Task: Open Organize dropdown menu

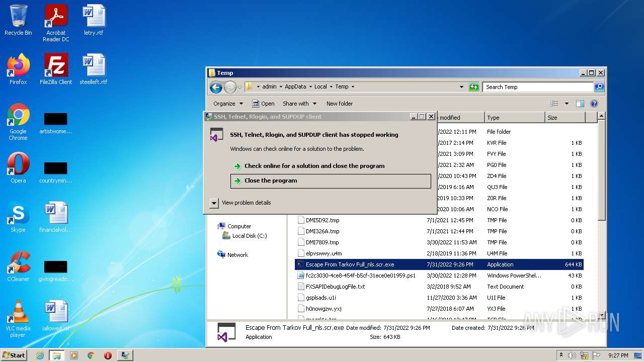Action: [x=228, y=104]
